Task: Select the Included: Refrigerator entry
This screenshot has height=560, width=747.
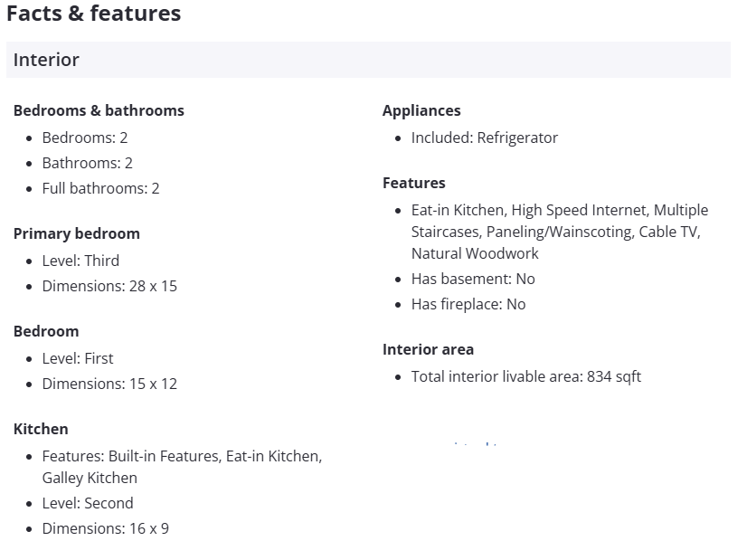Action: tap(485, 138)
